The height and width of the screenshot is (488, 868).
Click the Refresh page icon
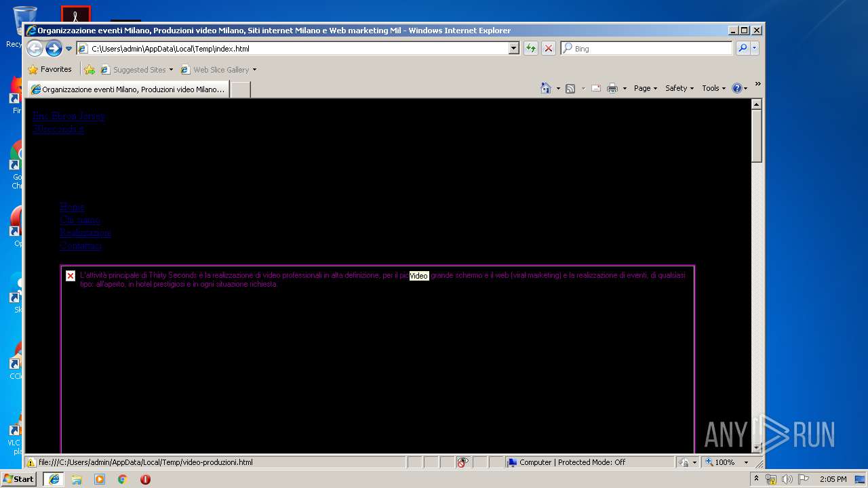click(531, 48)
